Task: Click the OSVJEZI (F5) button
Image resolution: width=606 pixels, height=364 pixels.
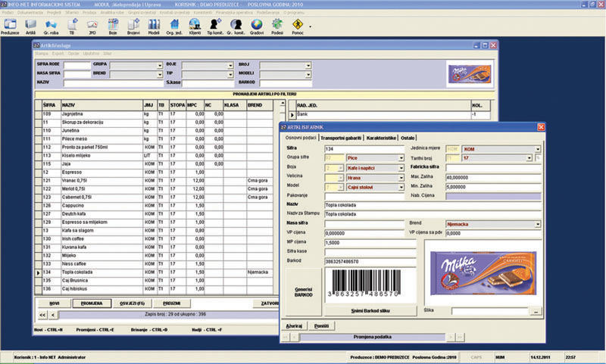Action: point(132,303)
